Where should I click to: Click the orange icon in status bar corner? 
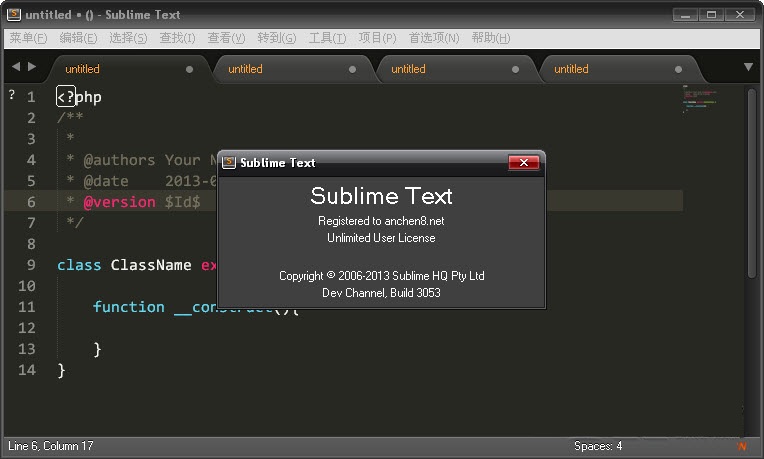[x=742, y=446]
